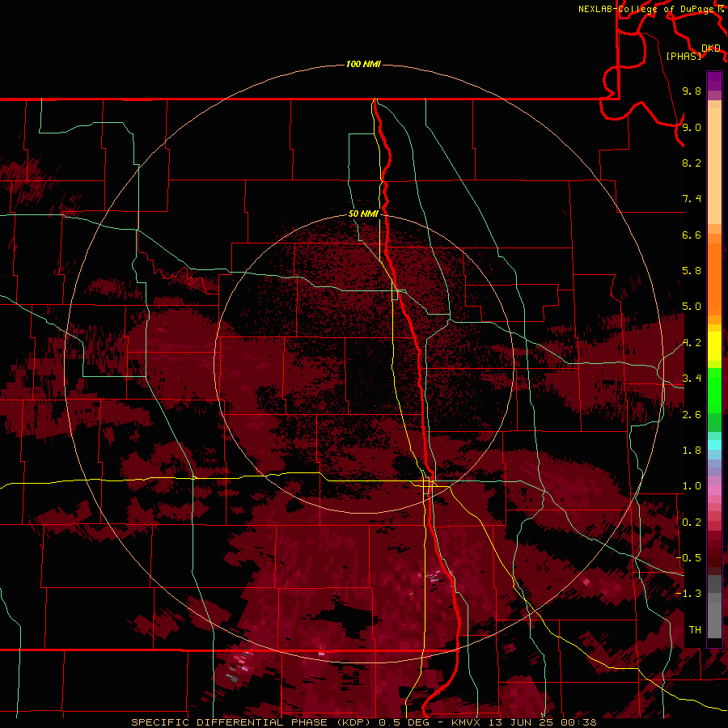728x728 pixels.
Task: Click the KMVX station ID in the caption
Action: 468,722
